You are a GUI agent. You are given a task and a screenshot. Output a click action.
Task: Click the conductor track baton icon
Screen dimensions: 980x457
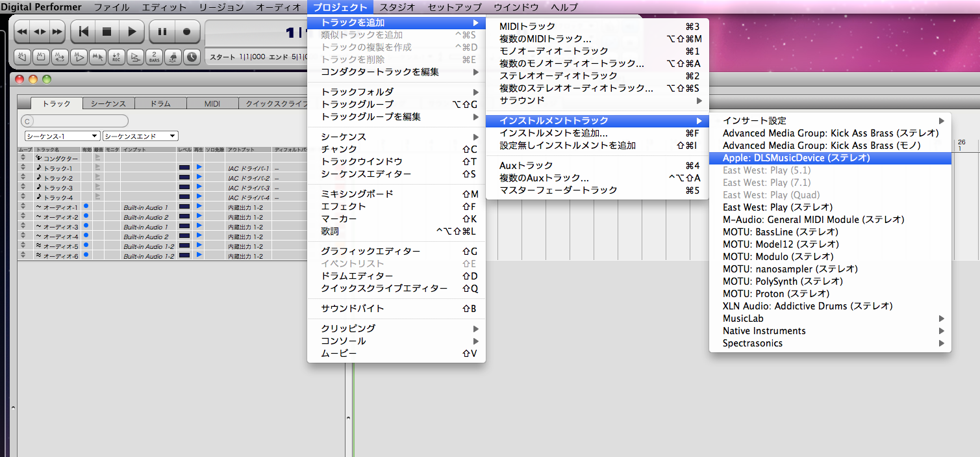39,158
